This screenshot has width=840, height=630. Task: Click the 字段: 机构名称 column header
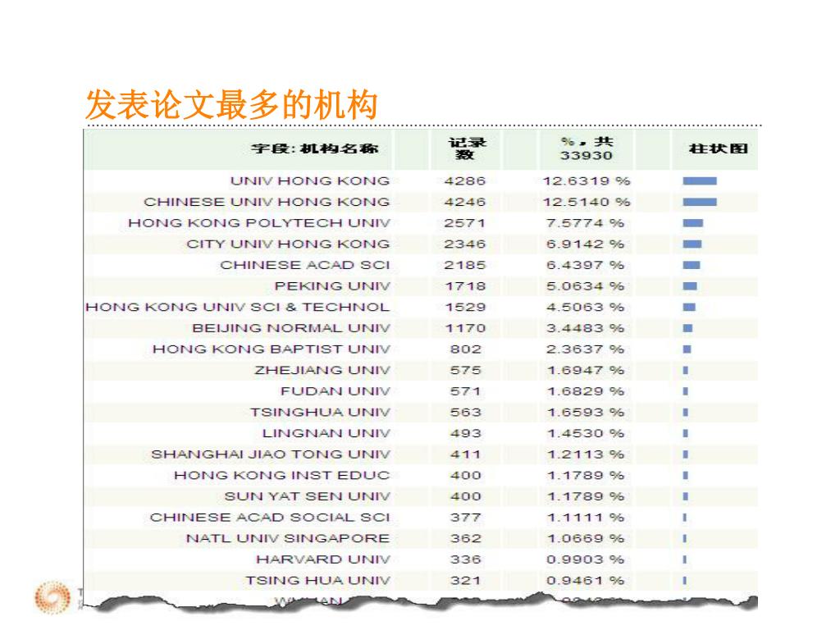click(315, 148)
